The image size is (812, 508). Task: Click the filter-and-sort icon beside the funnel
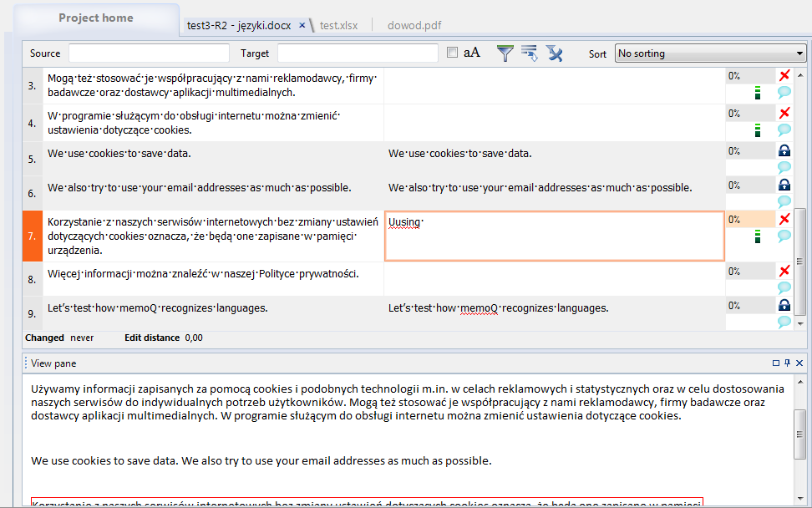click(530, 53)
